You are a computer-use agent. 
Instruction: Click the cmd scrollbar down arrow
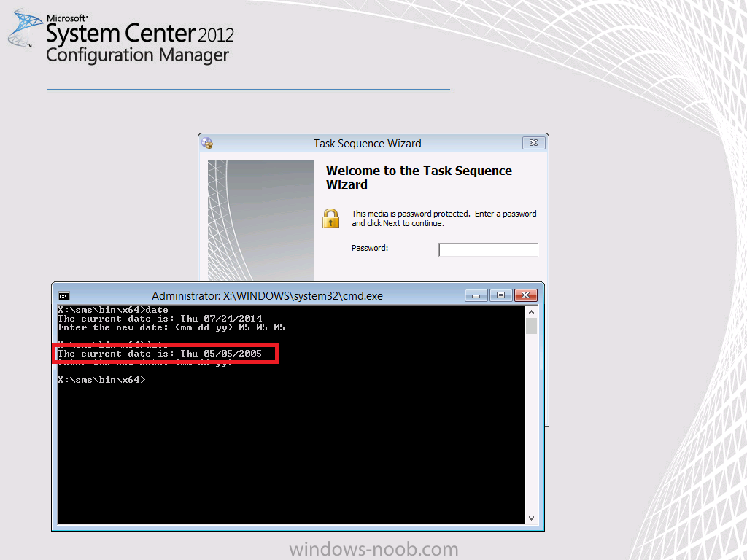[x=531, y=518]
